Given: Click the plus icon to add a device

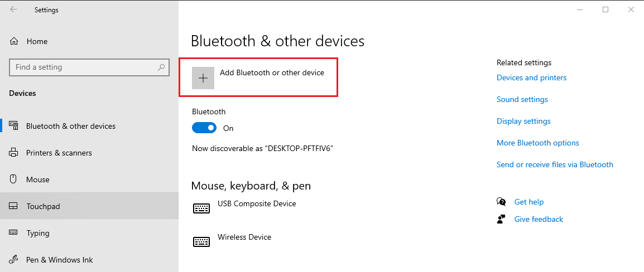Looking at the screenshot, I should click(x=203, y=78).
